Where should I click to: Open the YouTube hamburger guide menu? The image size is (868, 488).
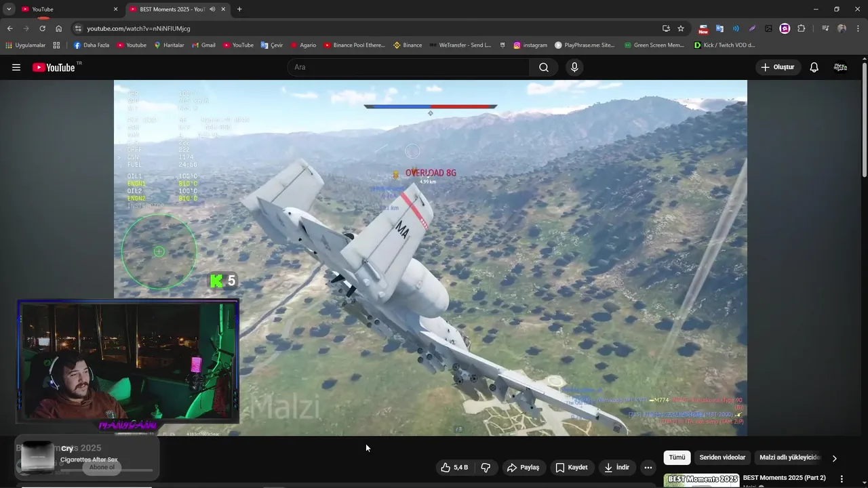point(16,67)
